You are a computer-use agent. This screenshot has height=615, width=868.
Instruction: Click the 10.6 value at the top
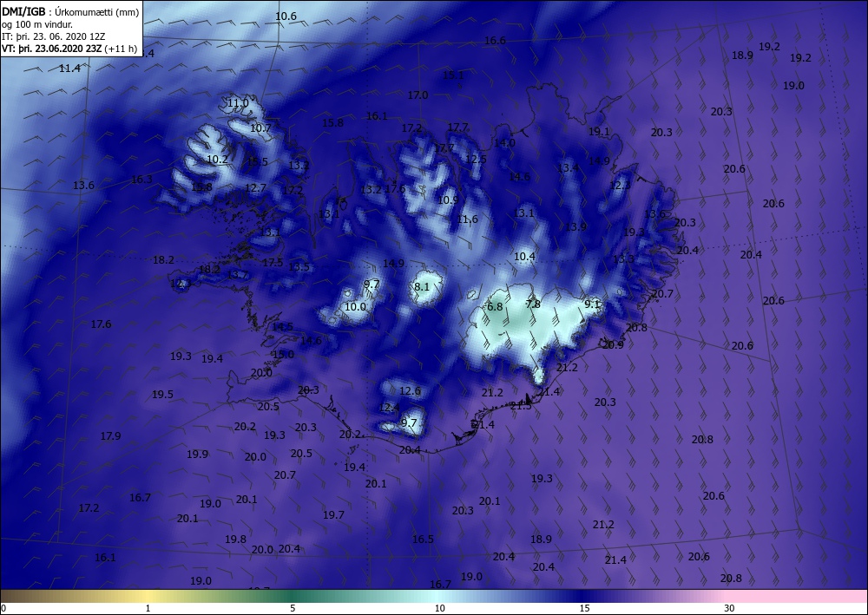coord(286,16)
